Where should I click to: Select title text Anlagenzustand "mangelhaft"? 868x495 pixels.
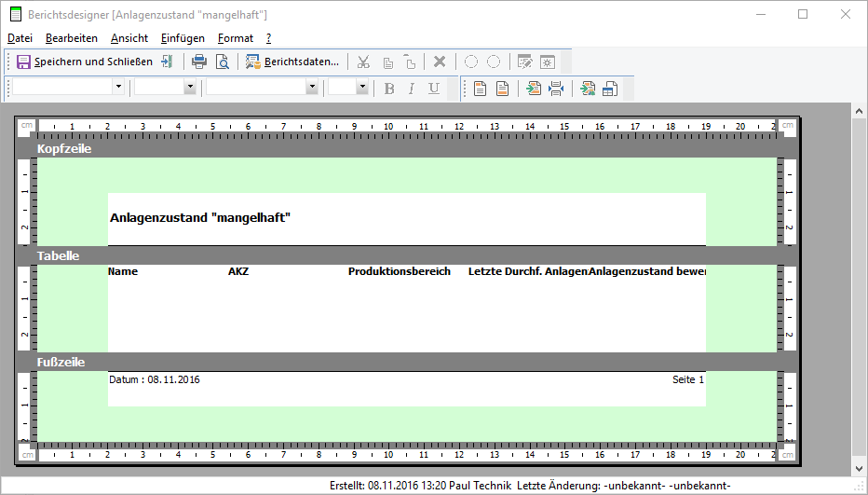tap(200, 218)
